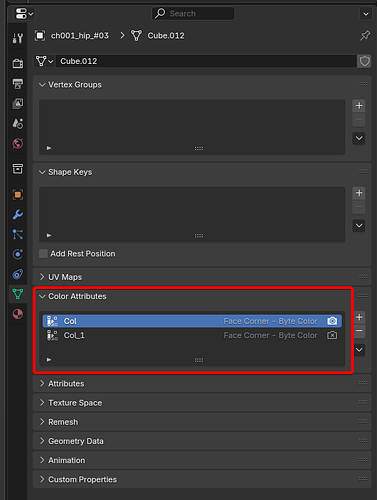Open the Output properties tab

(18, 84)
